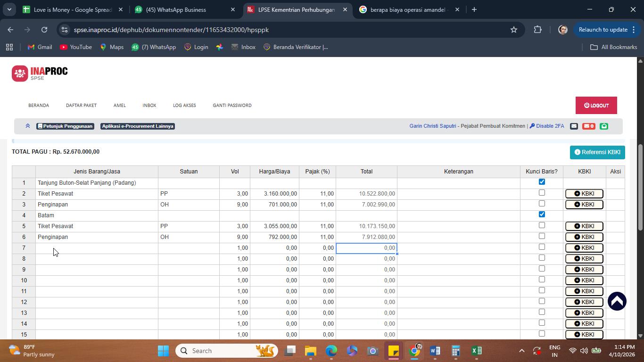Open INBOX menu item
This screenshot has width=644, height=362.
(x=149, y=106)
